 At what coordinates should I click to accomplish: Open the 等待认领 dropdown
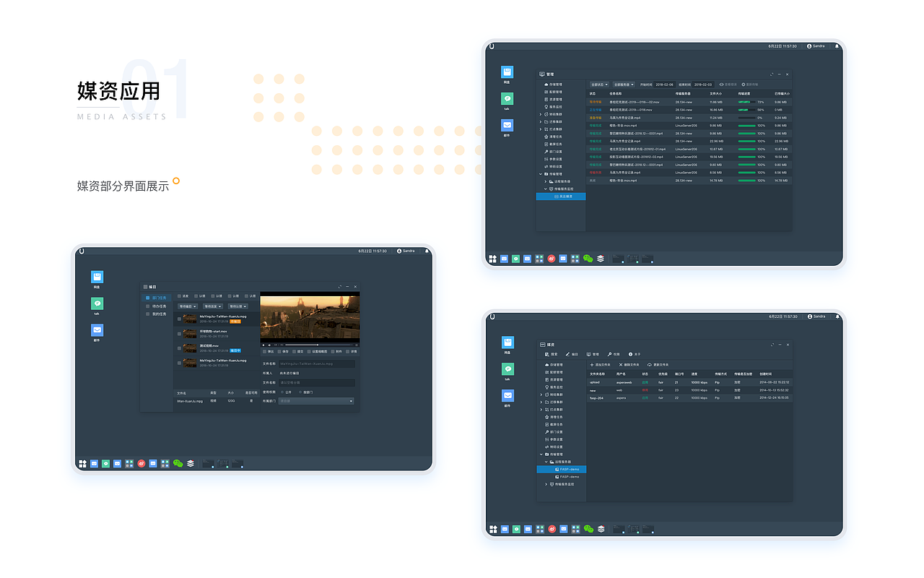238,306
